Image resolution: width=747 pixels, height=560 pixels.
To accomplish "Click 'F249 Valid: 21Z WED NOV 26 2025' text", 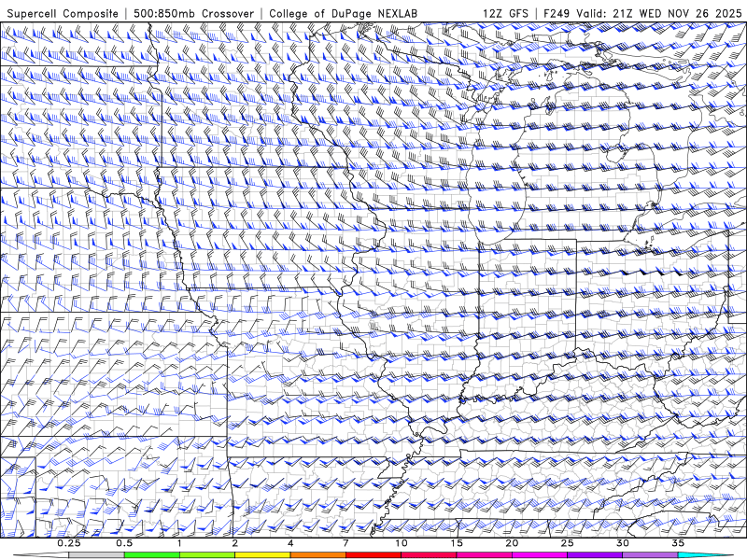I will click(x=643, y=13).
